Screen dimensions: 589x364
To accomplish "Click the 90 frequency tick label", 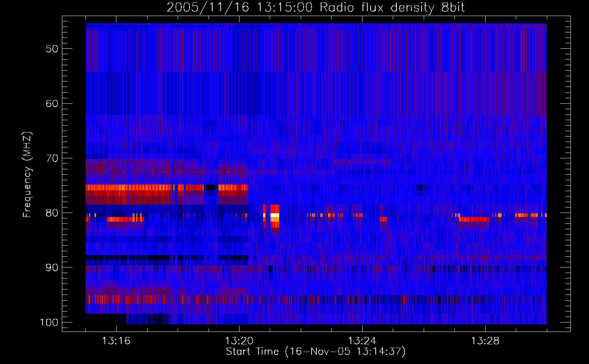I will pyautogui.click(x=52, y=268).
